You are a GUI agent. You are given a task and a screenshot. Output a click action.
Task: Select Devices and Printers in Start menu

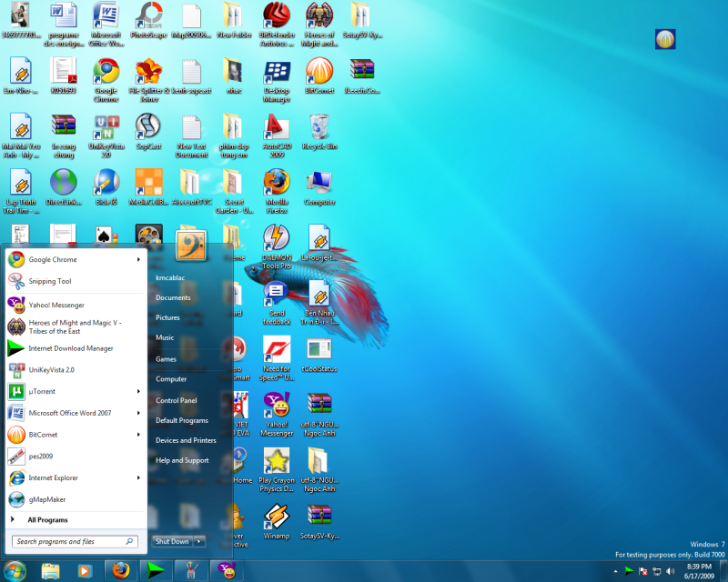pos(186,440)
